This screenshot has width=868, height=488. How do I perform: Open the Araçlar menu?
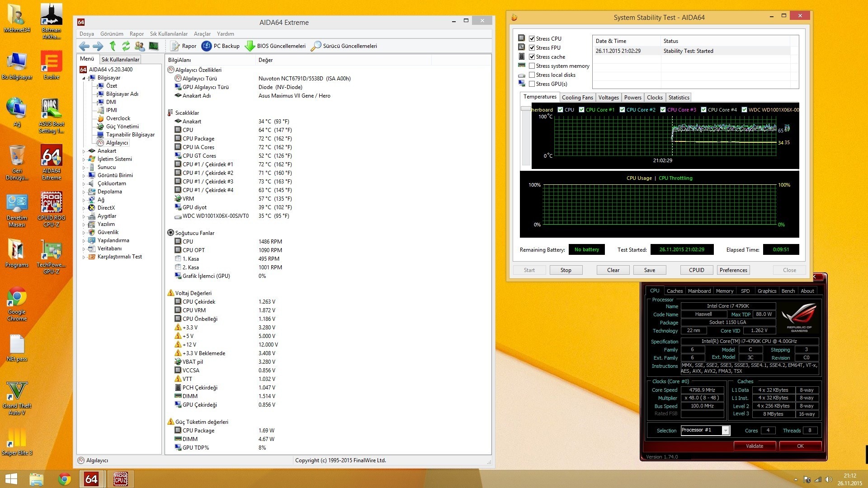point(202,34)
